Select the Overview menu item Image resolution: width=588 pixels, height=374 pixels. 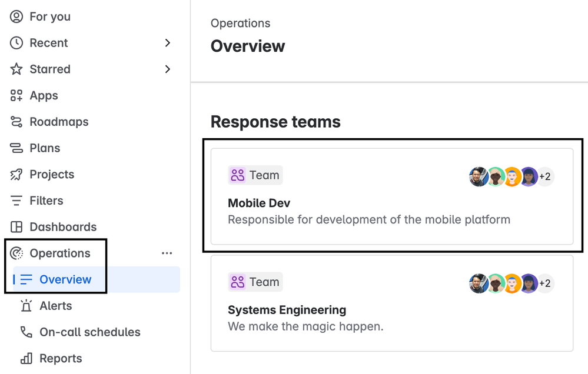65,279
